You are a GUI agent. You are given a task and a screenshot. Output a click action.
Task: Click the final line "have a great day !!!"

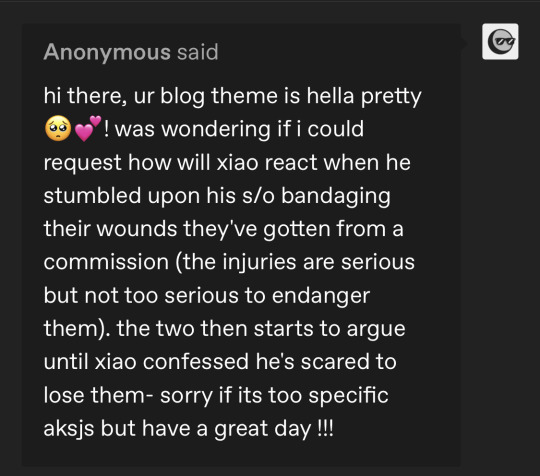click(x=237, y=428)
